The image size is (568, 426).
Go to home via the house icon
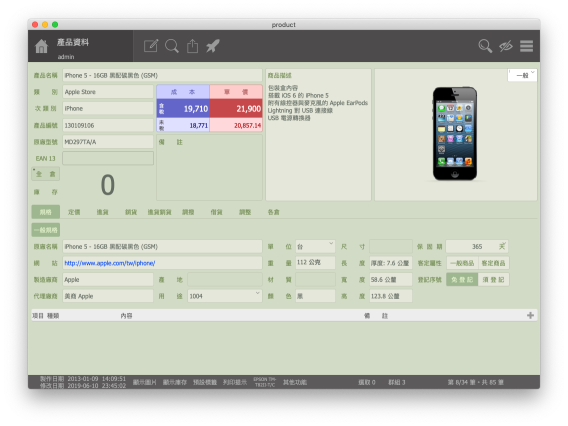(41, 46)
